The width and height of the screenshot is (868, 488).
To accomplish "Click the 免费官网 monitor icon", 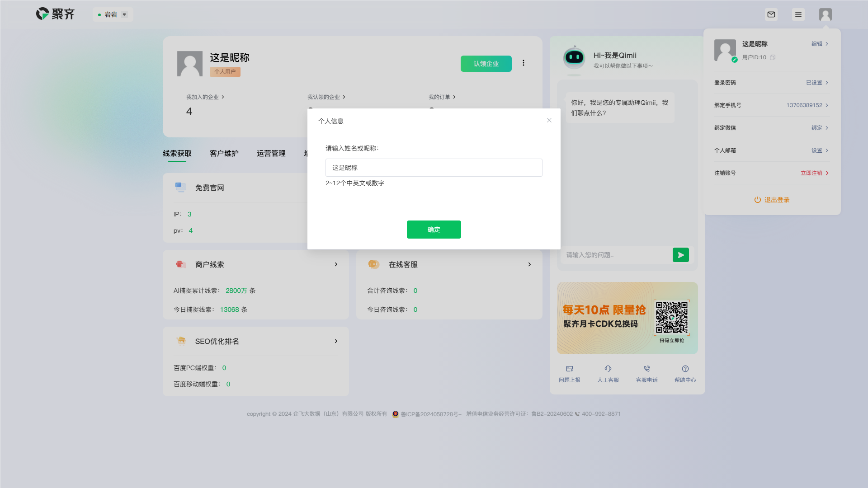I will (x=181, y=187).
